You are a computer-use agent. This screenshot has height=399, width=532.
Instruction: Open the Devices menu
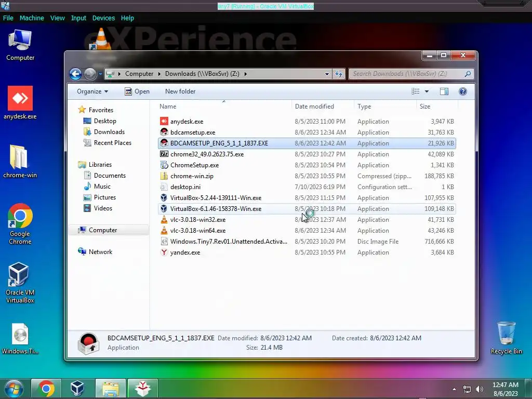(x=103, y=18)
